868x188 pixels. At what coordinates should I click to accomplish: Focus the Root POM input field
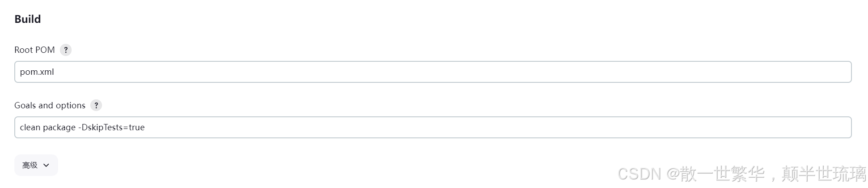point(433,72)
